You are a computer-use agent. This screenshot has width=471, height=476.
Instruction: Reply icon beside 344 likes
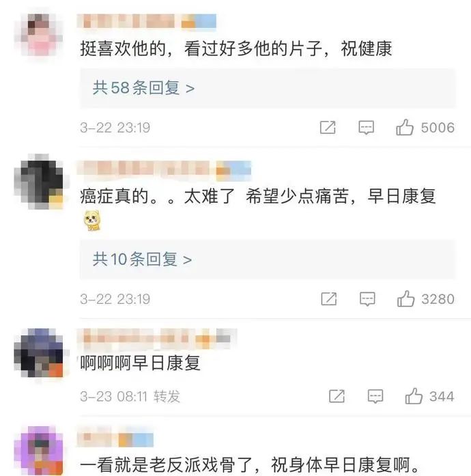point(375,397)
